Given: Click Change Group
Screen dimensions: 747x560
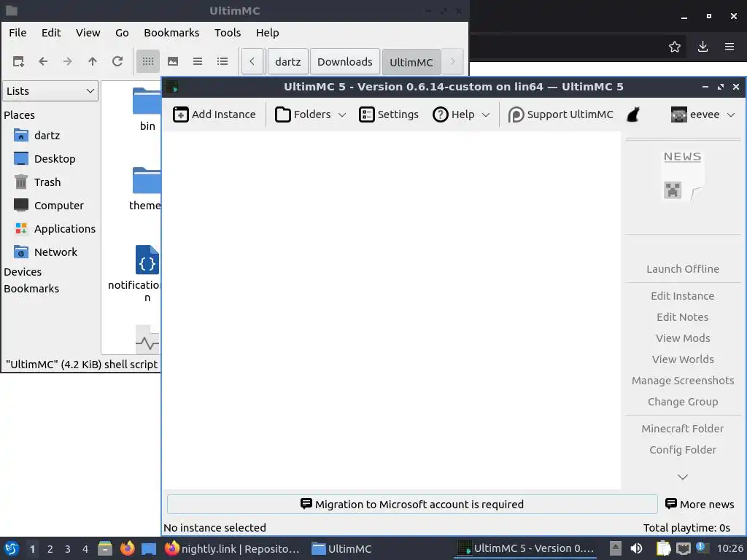Looking at the screenshot, I should click(683, 402).
